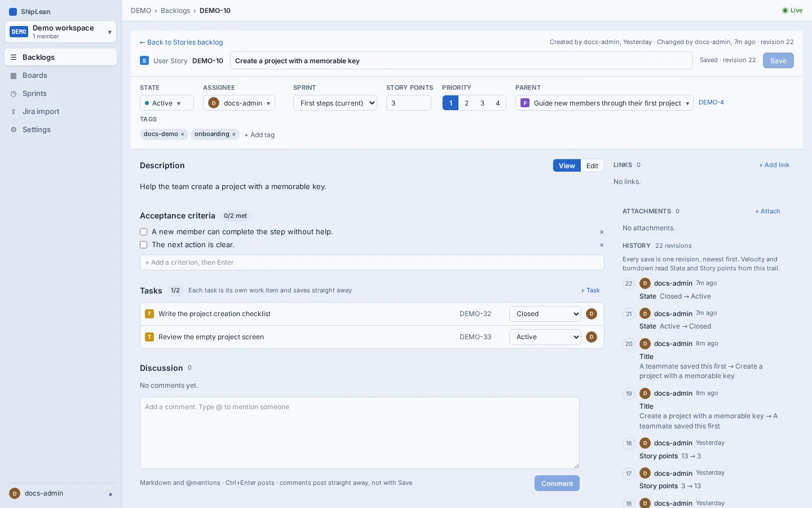Screen dimensions: 812x508
Task: Click the Comment button
Action: (x=557, y=483)
